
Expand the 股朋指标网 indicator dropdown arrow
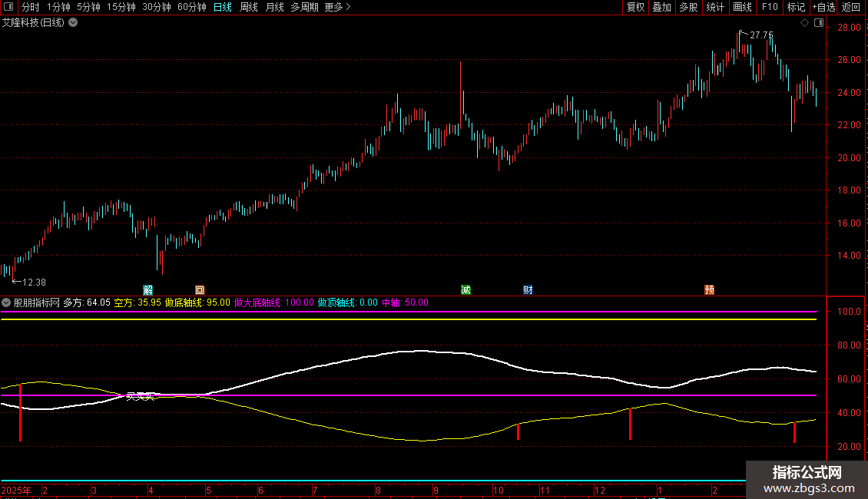[x=7, y=302]
